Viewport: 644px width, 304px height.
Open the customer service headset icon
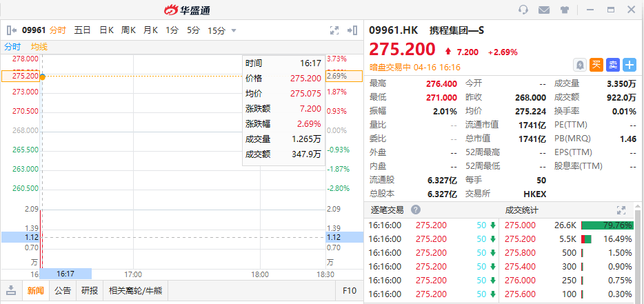(x=523, y=10)
